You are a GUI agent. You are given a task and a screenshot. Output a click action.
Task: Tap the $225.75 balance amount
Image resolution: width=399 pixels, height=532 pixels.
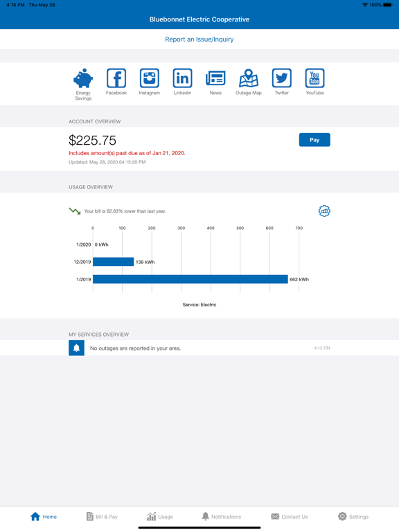92,141
